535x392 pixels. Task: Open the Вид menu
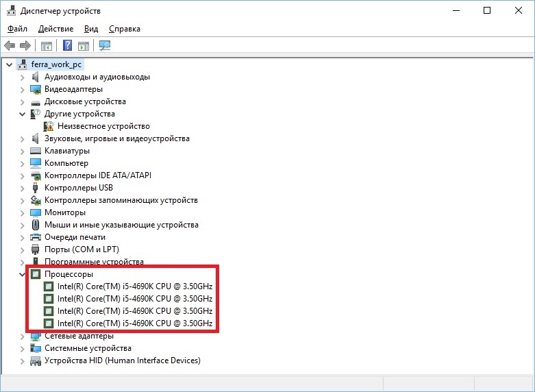coord(91,29)
